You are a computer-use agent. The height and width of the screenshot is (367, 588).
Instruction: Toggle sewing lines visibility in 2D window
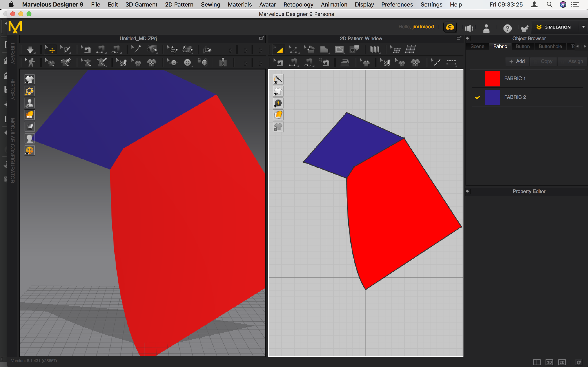click(278, 79)
